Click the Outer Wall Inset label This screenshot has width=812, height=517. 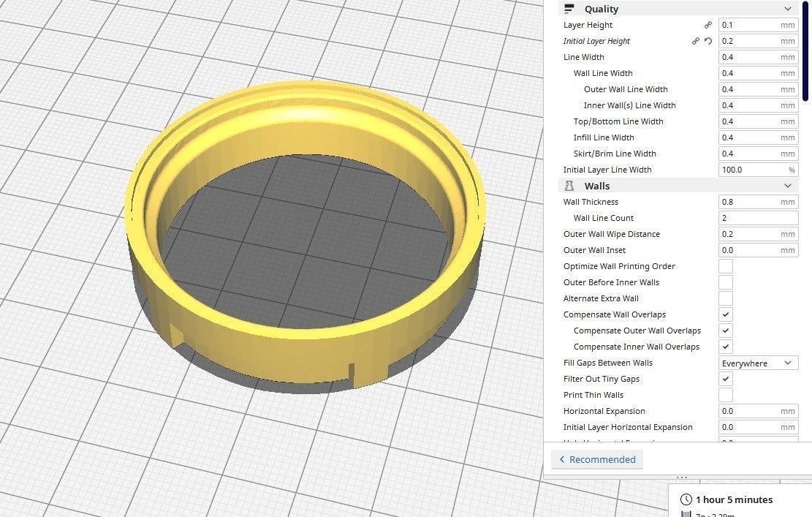[x=594, y=249]
